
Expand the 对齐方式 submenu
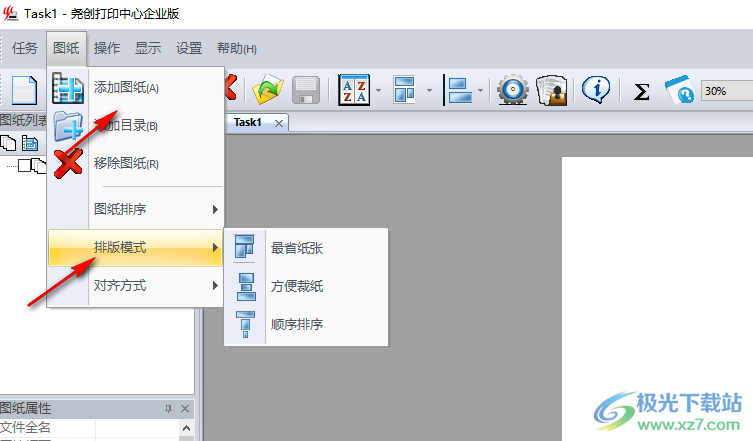(215, 286)
